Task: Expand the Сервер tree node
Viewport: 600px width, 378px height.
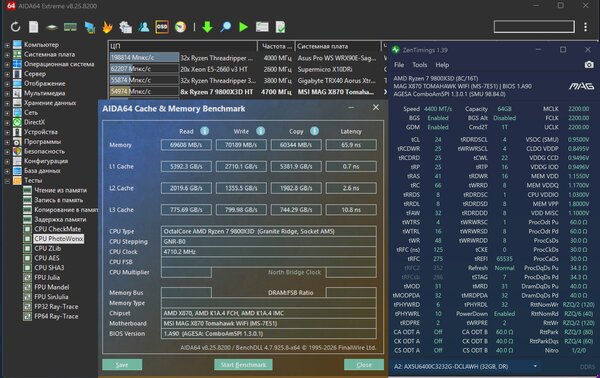Action: coord(7,74)
